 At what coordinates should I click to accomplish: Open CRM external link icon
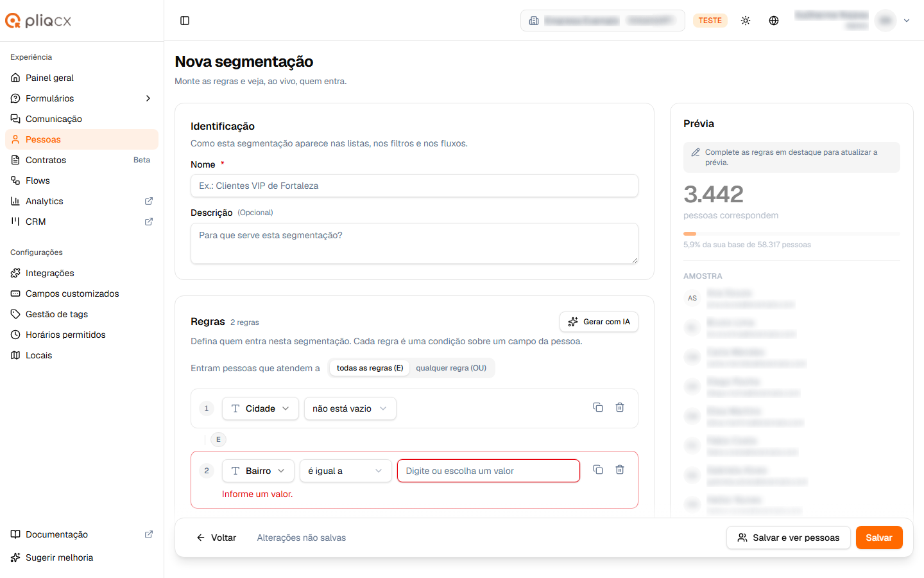149,222
